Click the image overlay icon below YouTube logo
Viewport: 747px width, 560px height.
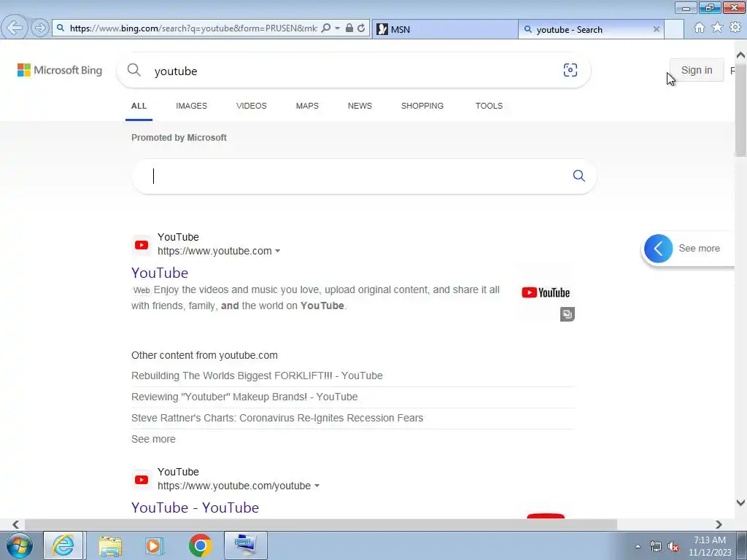click(x=567, y=314)
